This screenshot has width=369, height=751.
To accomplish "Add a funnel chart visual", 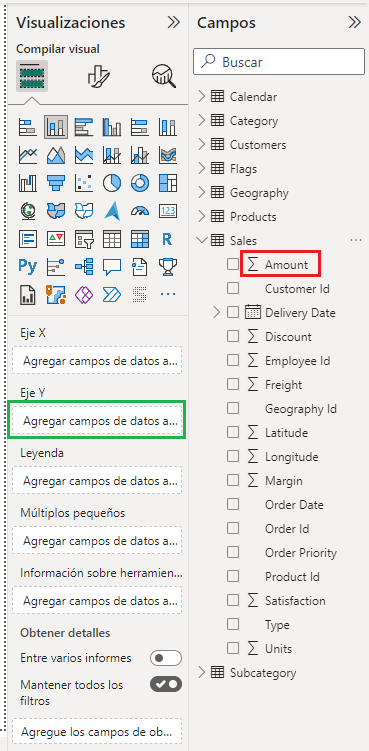I will pos(56,183).
